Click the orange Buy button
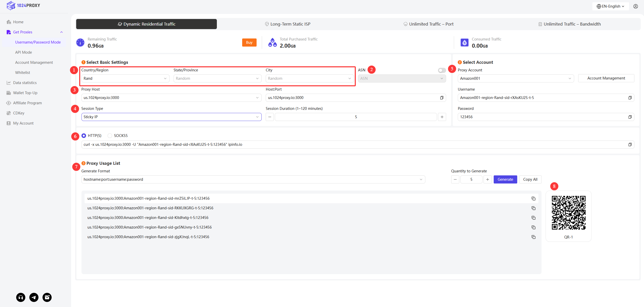Screen dimensions: 644x307 (x=249, y=43)
